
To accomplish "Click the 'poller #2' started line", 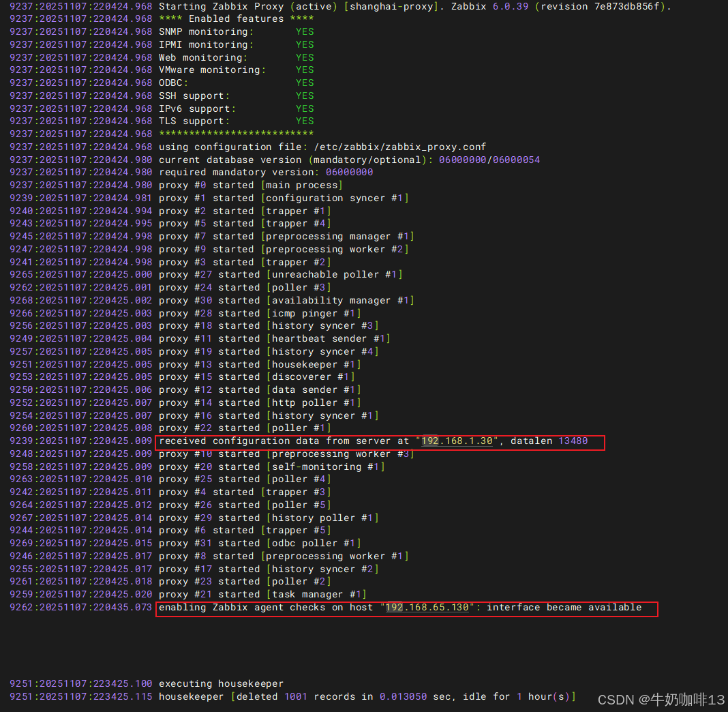I will pyautogui.click(x=170, y=581).
